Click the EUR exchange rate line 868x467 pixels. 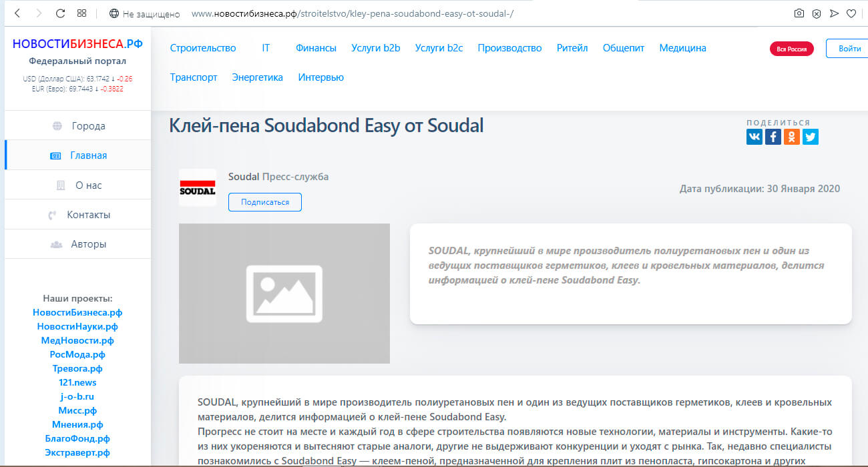[77, 88]
